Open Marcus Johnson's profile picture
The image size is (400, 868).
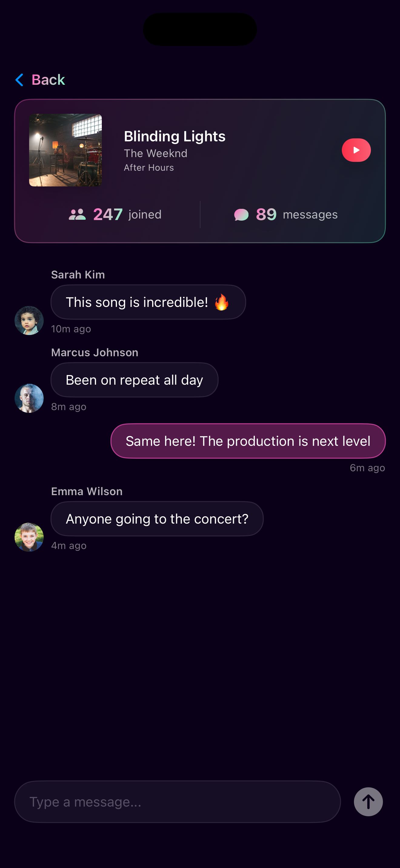click(29, 398)
